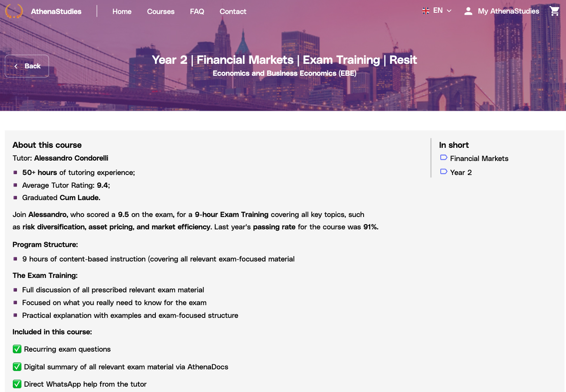Screen dimensions: 566x392
Task: Click the user account profile icon
Action: click(468, 11)
